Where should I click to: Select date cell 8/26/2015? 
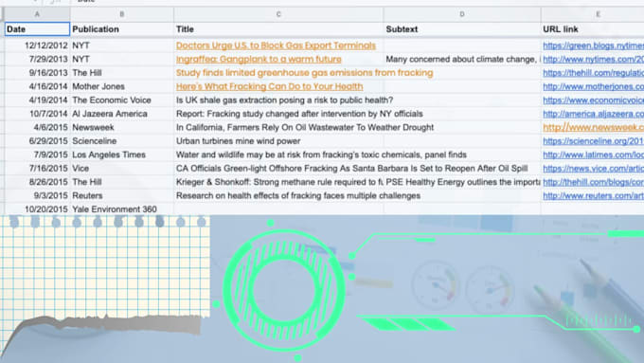(37, 182)
